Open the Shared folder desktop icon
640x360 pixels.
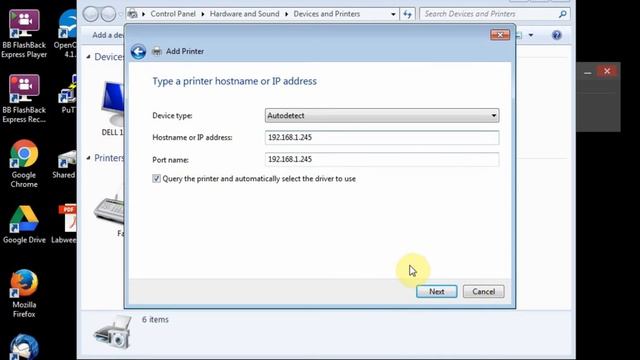[x=65, y=164]
